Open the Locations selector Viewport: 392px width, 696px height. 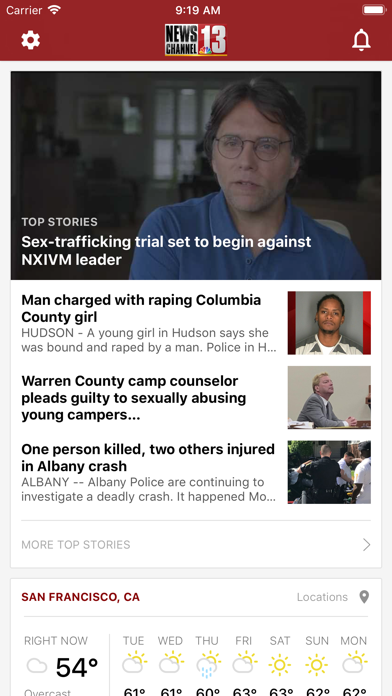click(x=322, y=597)
